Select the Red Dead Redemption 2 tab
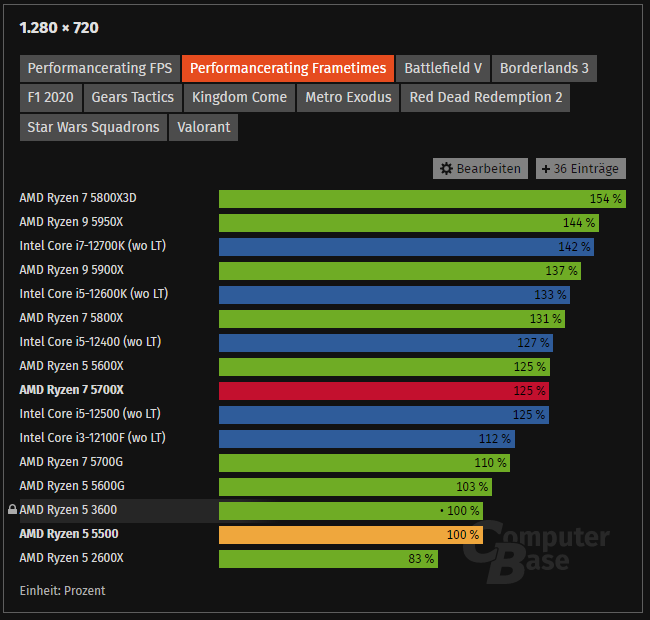 point(485,98)
